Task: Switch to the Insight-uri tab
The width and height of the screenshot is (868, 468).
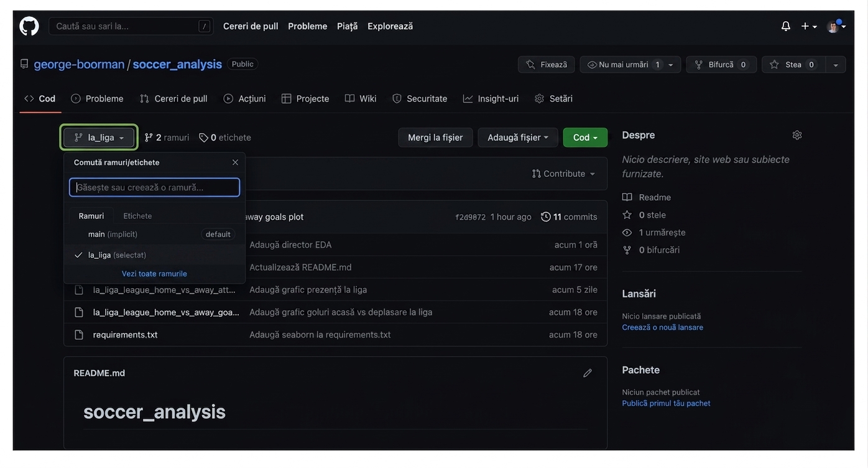Action: point(491,98)
